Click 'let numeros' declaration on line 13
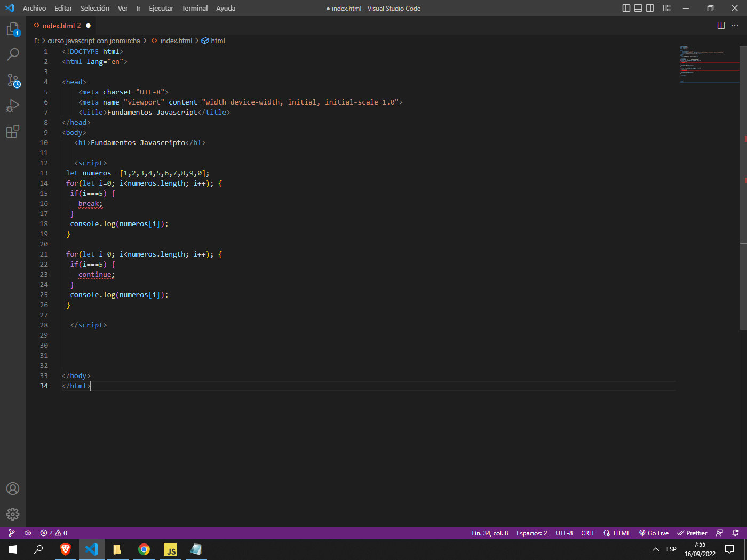 [89, 173]
